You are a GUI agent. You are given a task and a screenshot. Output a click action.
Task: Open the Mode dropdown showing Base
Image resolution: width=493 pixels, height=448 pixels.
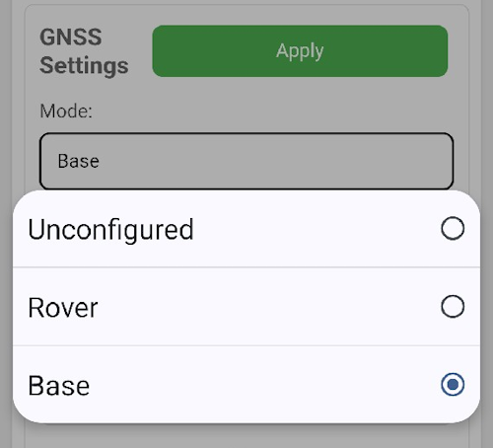coord(246,161)
